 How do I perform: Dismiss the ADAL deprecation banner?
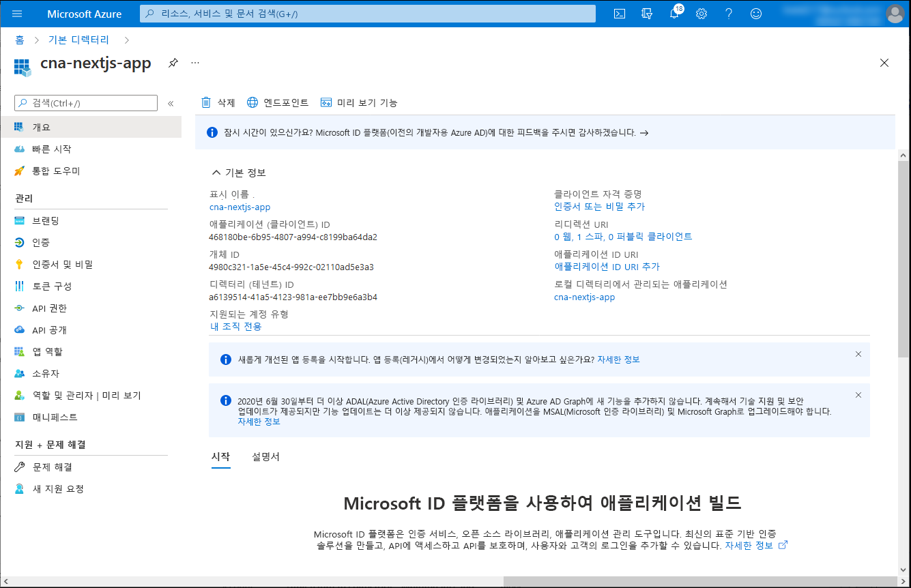(858, 395)
